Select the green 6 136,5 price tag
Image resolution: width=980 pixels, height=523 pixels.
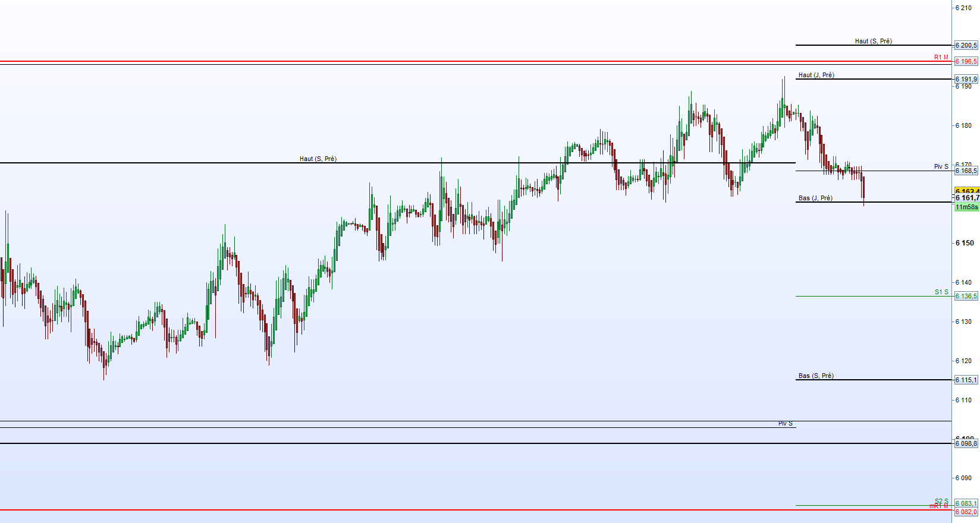(x=966, y=296)
